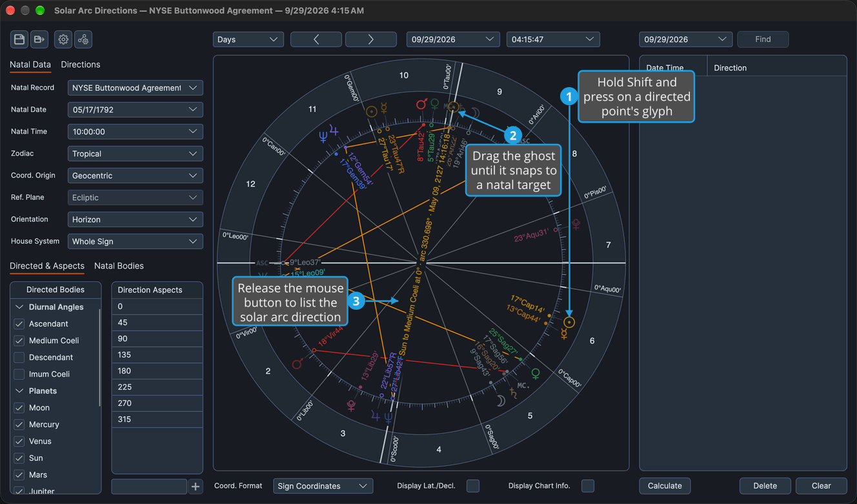The height and width of the screenshot is (504, 857).
Task: Add aspect with the plus icon
Action: 196,487
